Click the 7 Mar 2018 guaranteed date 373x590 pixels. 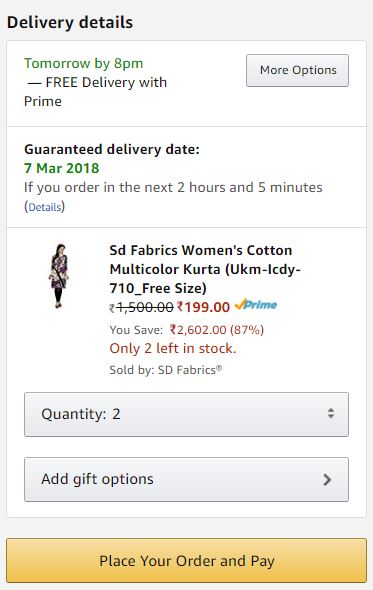point(61,168)
